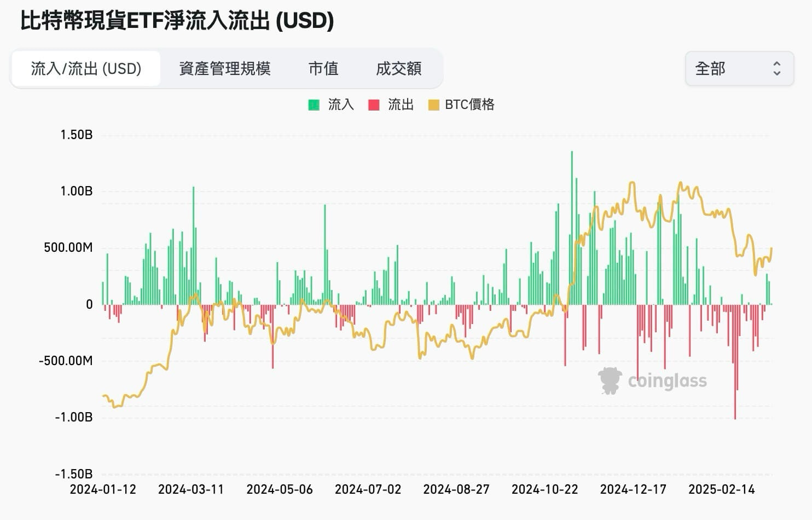Viewport: 812px width, 520px height.
Task: Click the yellow BTC價格 legend square icon
Action: (x=434, y=104)
